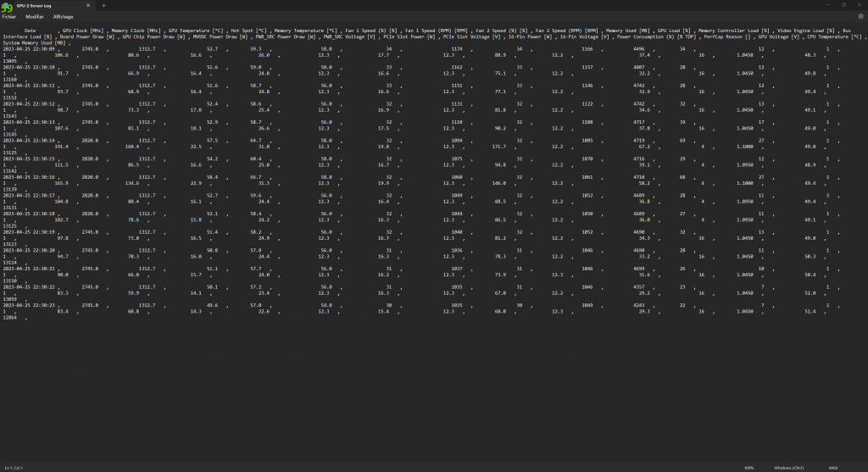Image resolution: width=868 pixels, height=472 pixels.
Task: Click the Fan 1 Speed (%) [%] header
Action: point(371,31)
